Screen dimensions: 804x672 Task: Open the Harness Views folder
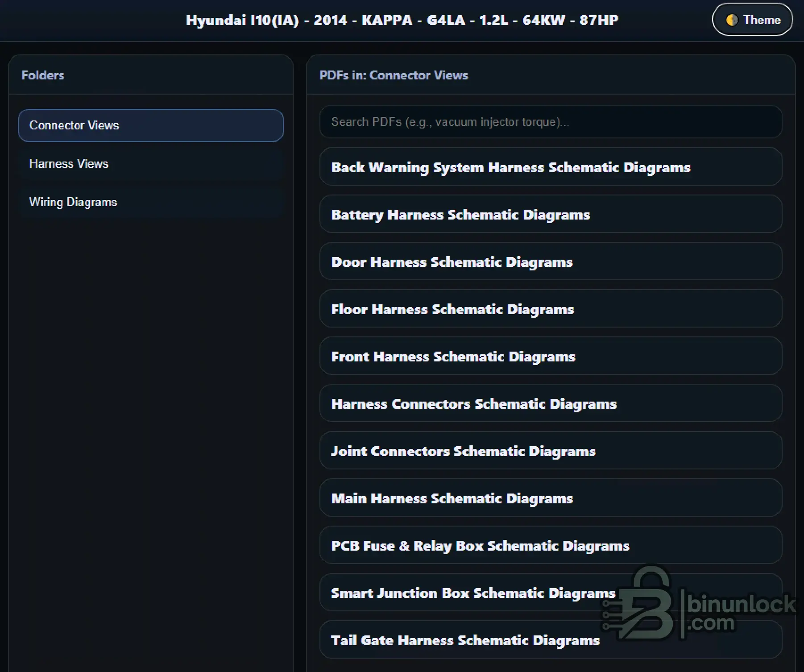[x=151, y=164]
